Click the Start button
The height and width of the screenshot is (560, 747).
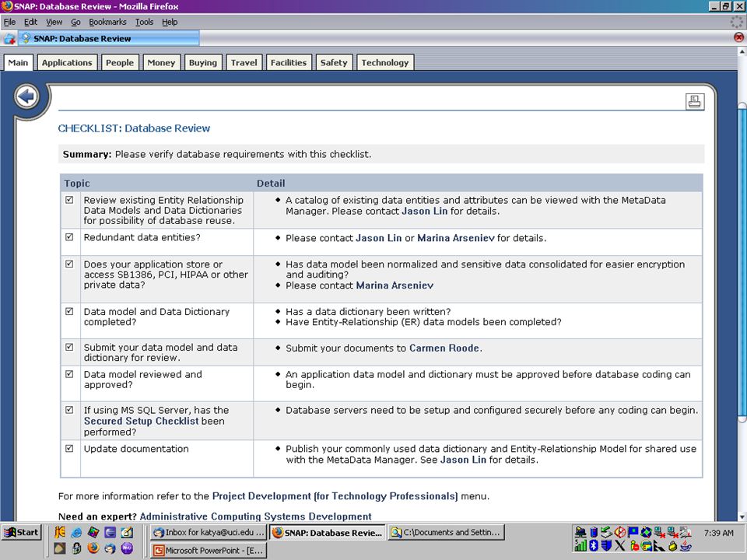22,532
